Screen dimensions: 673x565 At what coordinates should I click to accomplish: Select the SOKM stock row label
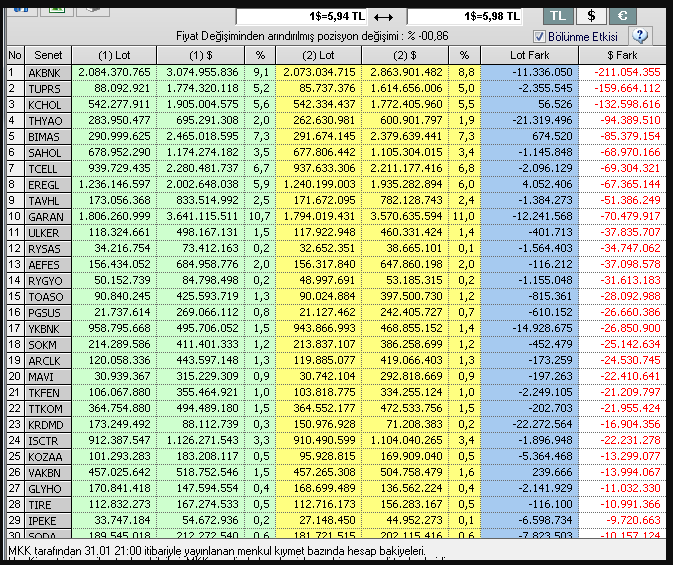pyautogui.click(x=48, y=345)
